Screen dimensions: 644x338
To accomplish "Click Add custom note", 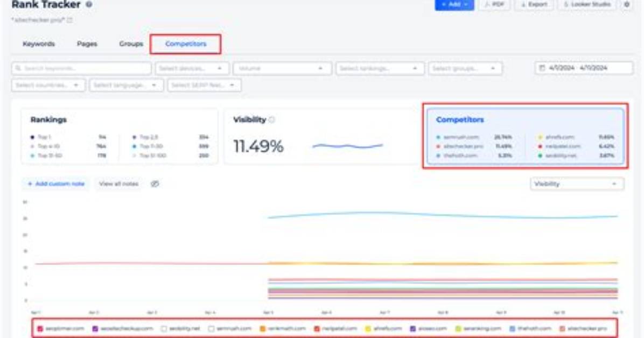I will pyautogui.click(x=56, y=184).
